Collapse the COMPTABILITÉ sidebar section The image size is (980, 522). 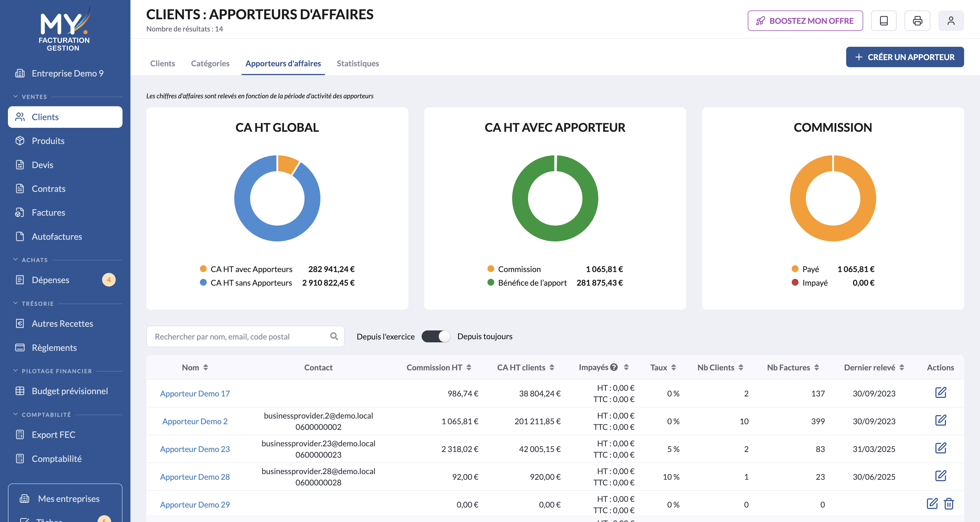[x=16, y=414]
